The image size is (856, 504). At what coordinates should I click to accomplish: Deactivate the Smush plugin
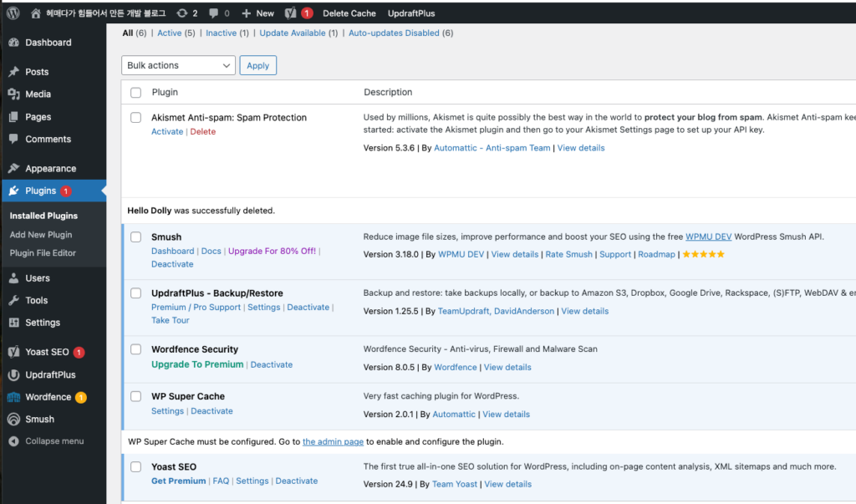pyautogui.click(x=172, y=264)
